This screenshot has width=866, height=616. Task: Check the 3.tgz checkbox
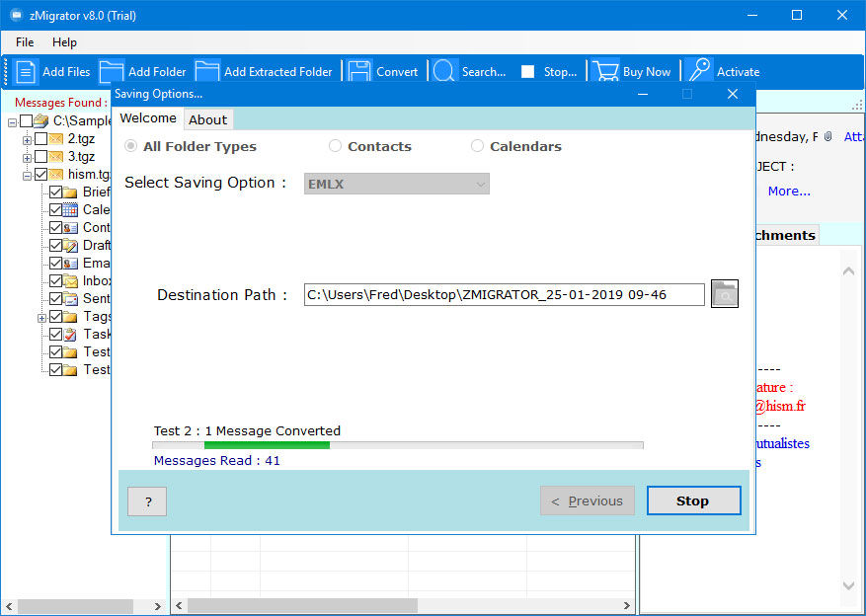40,157
